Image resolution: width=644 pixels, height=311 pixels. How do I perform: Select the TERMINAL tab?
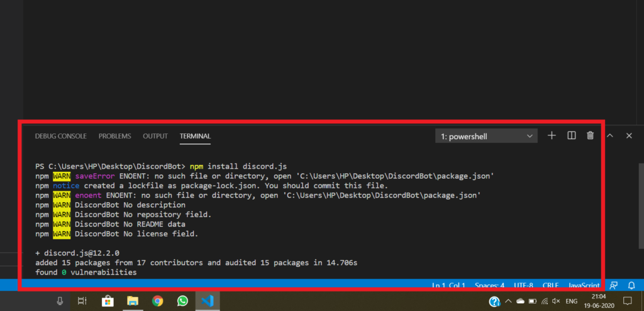point(195,136)
